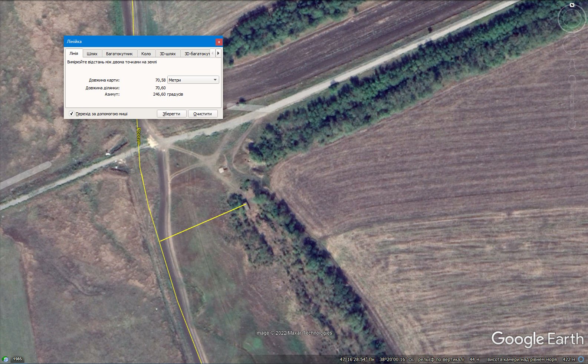This screenshot has width=588, height=364.
Task: Switch to the 'Багатокутник' tab
Action: (x=119, y=54)
